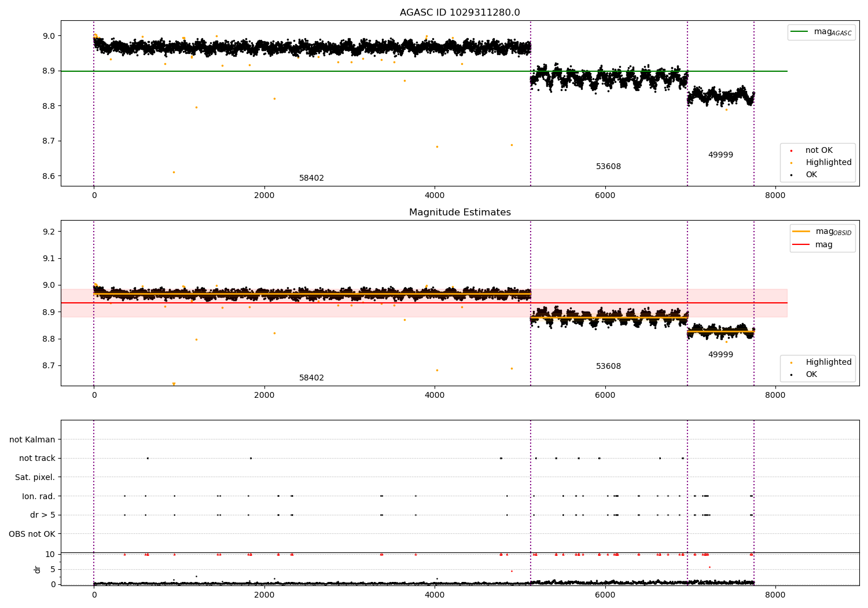
Task: Click the lowest orange outlier point in top plot
Action: [x=174, y=172]
